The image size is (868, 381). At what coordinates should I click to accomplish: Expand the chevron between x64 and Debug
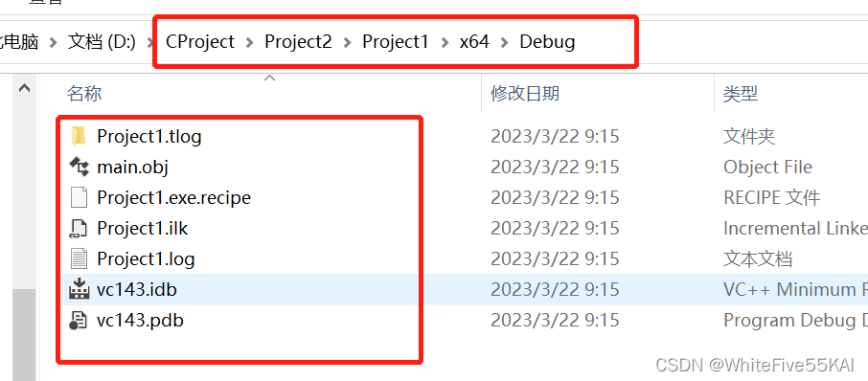(504, 42)
